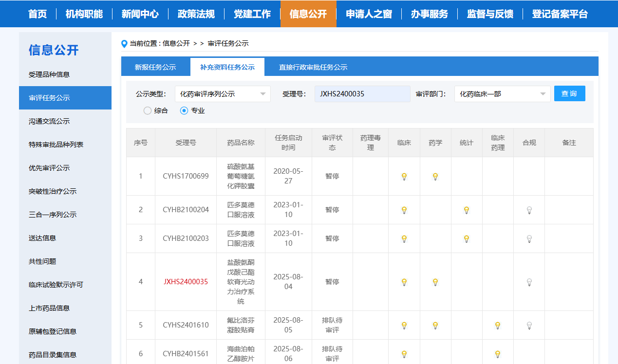
Task: Click the grey 合规 bulb for CYHB2100203
Action: pyautogui.click(x=529, y=239)
